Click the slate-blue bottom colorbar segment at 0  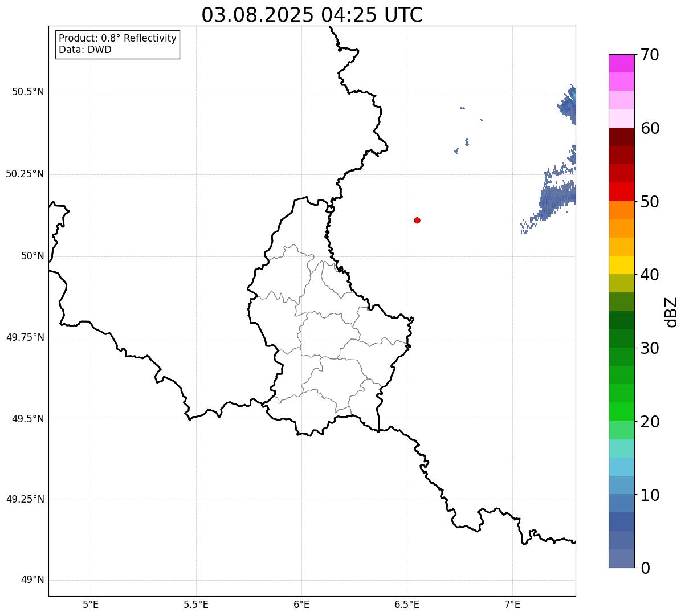(x=621, y=558)
